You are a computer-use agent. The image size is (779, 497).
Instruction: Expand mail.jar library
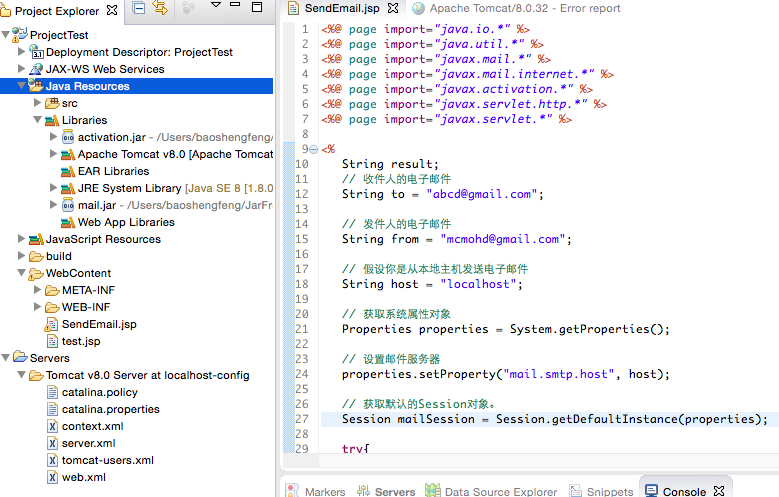53,204
